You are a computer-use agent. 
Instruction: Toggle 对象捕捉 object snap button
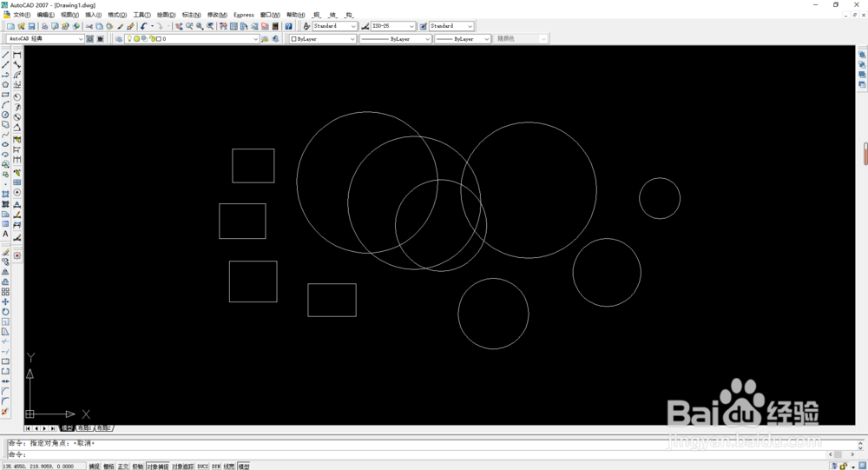click(x=158, y=467)
